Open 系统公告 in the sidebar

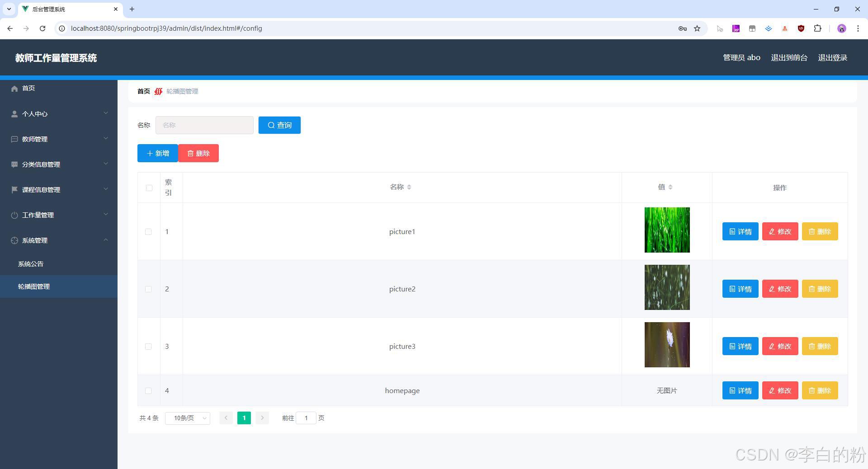click(x=31, y=264)
